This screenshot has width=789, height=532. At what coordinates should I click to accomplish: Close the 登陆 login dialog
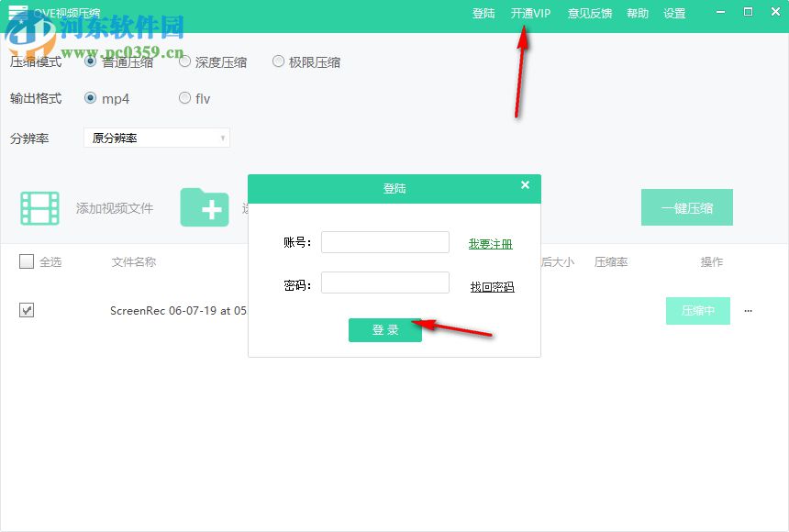[525, 184]
